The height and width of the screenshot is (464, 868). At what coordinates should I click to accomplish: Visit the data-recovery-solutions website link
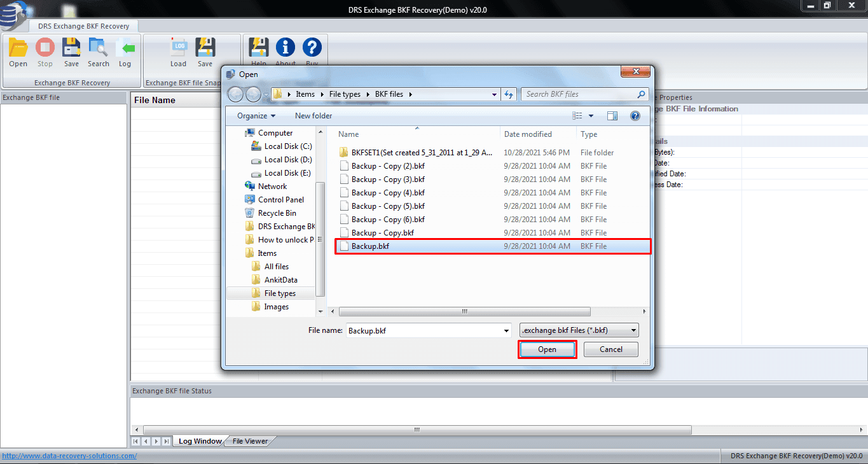coord(69,455)
